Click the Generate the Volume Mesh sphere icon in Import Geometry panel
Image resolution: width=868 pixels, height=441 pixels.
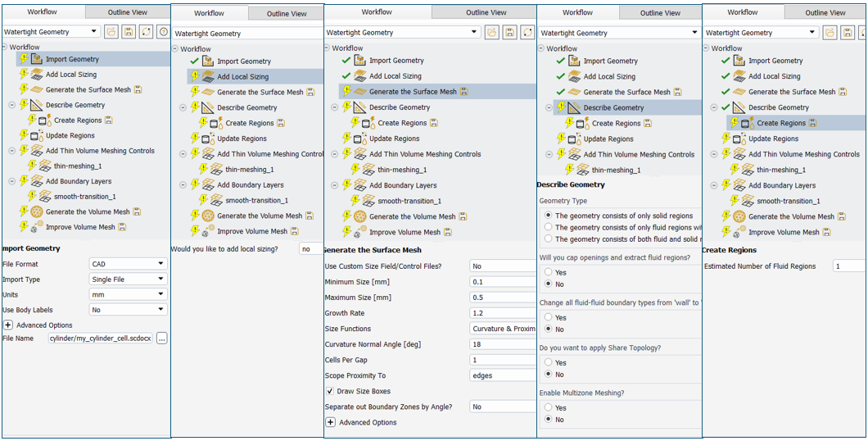[37, 211]
